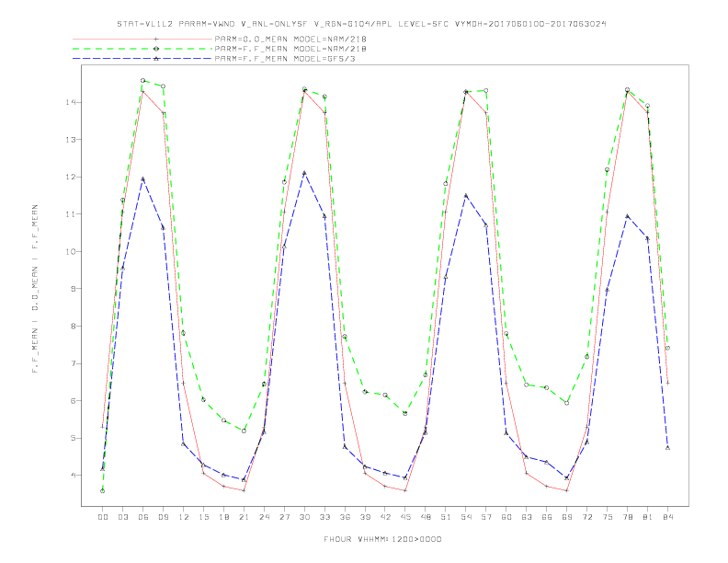Click x-axis tick label 75
Screen dimensions: 728x563
(x=608, y=517)
